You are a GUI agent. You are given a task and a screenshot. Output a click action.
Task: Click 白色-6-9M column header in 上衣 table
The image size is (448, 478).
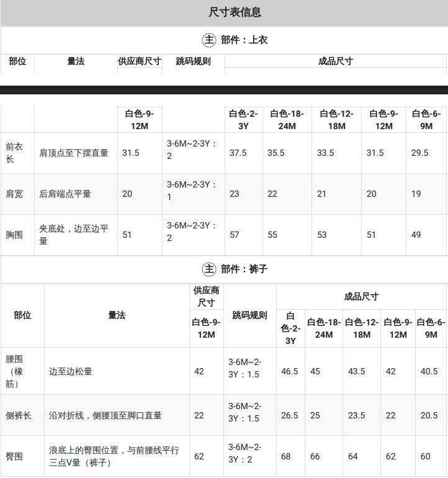(426, 120)
